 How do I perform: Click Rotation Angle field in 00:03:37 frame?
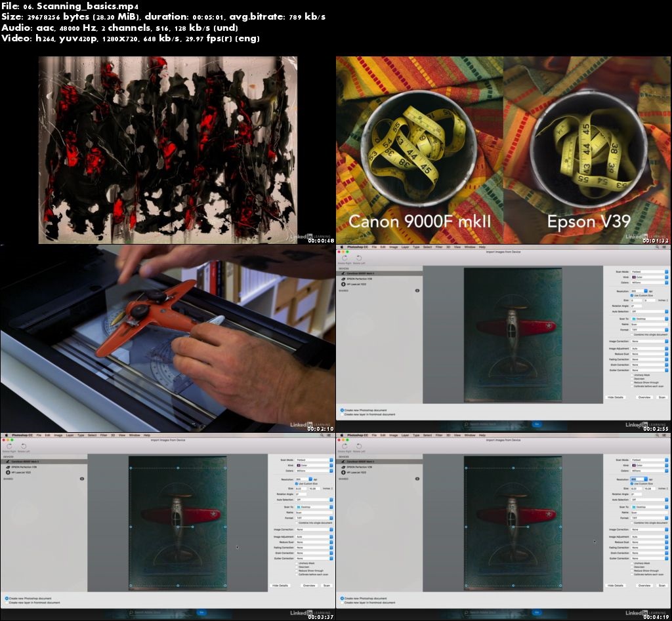[x=301, y=494]
